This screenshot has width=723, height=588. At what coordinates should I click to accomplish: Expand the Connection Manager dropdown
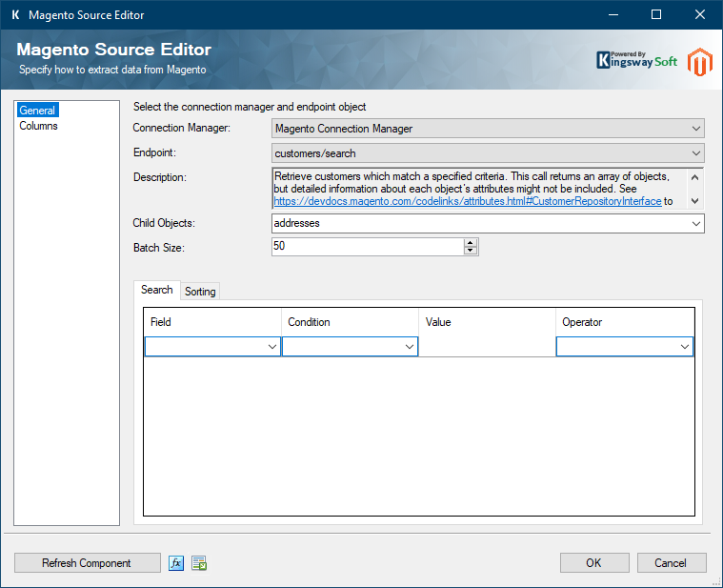click(x=695, y=129)
